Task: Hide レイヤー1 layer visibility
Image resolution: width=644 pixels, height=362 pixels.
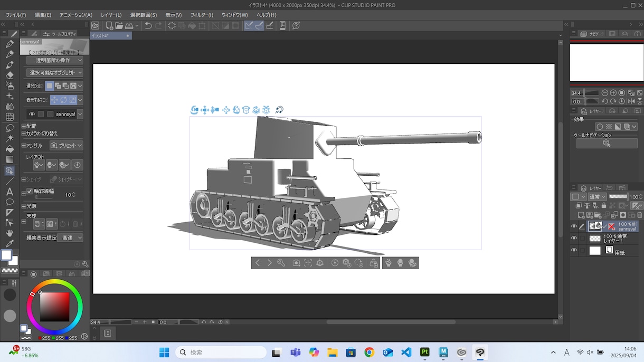Action: pos(574,239)
